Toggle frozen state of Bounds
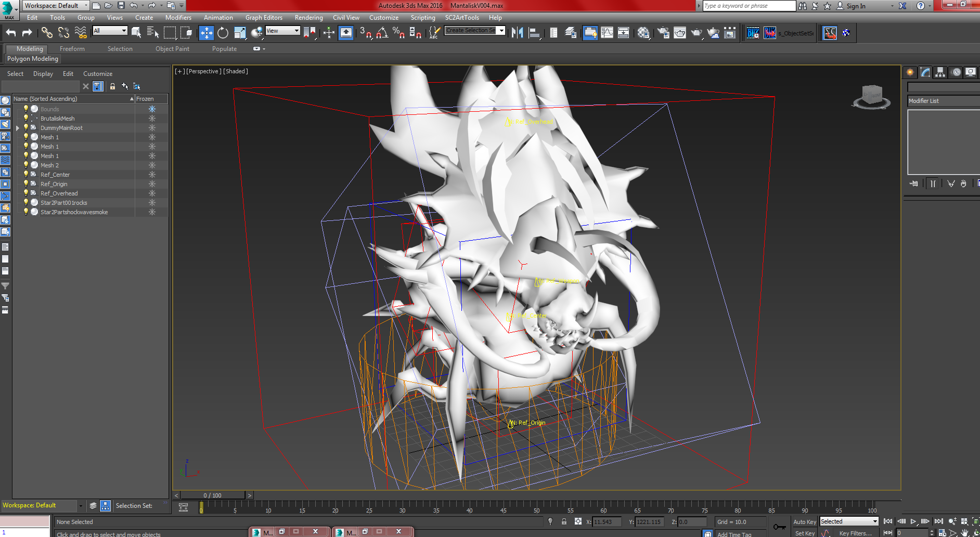Viewport: 980px width, 537px height. click(152, 109)
